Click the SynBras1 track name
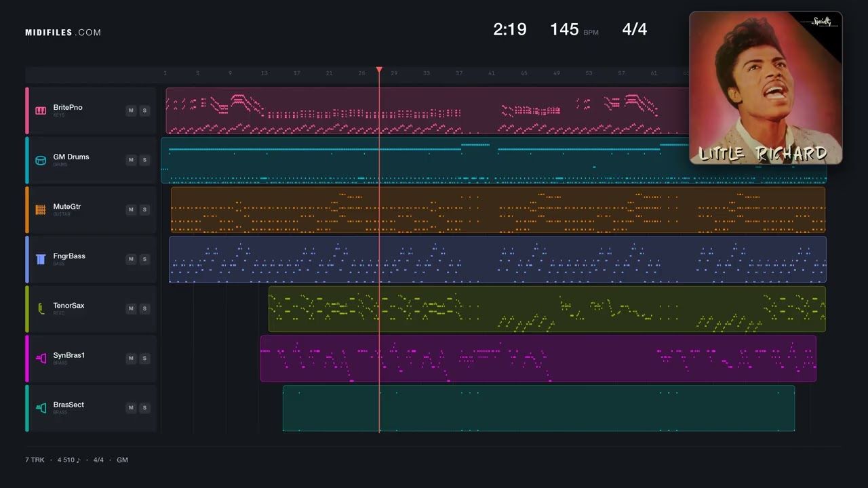Image resolution: width=868 pixels, height=488 pixels. (69, 355)
